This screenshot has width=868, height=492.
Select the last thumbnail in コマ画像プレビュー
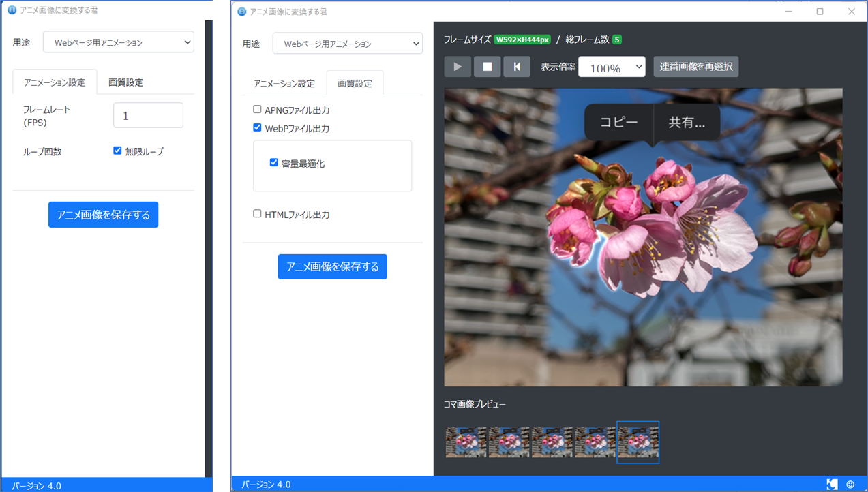point(638,442)
